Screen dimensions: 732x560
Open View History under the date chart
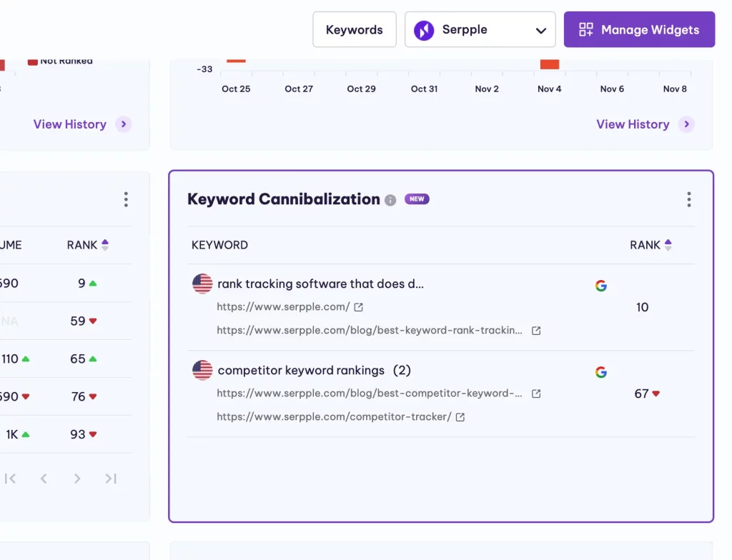point(633,124)
